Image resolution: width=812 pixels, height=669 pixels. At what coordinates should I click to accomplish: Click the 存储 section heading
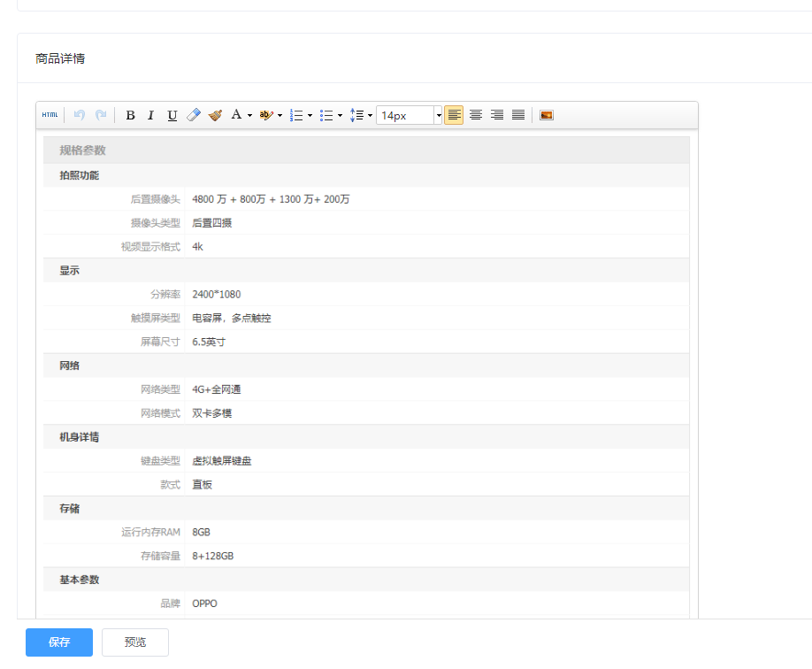click(x=69, y=508)
